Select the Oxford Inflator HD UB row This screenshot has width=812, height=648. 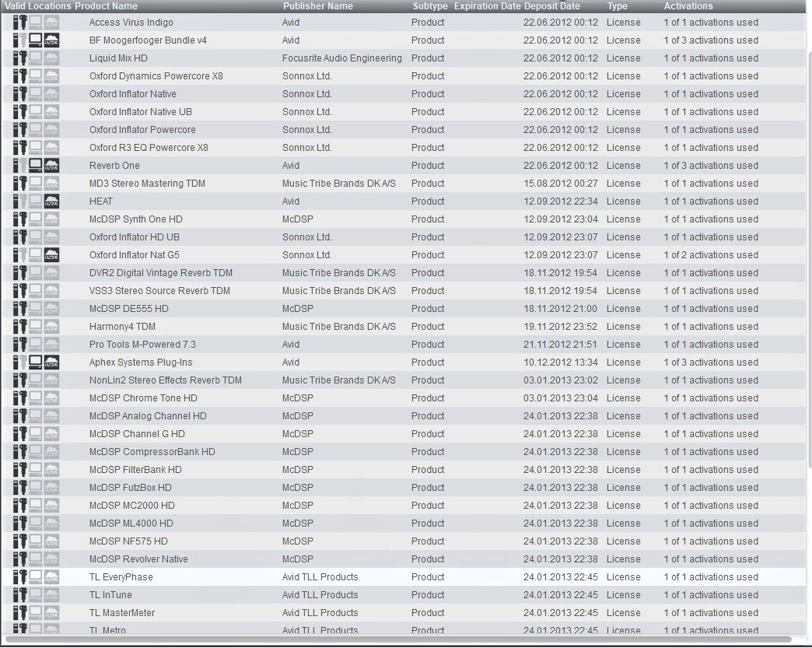(404, 236)
